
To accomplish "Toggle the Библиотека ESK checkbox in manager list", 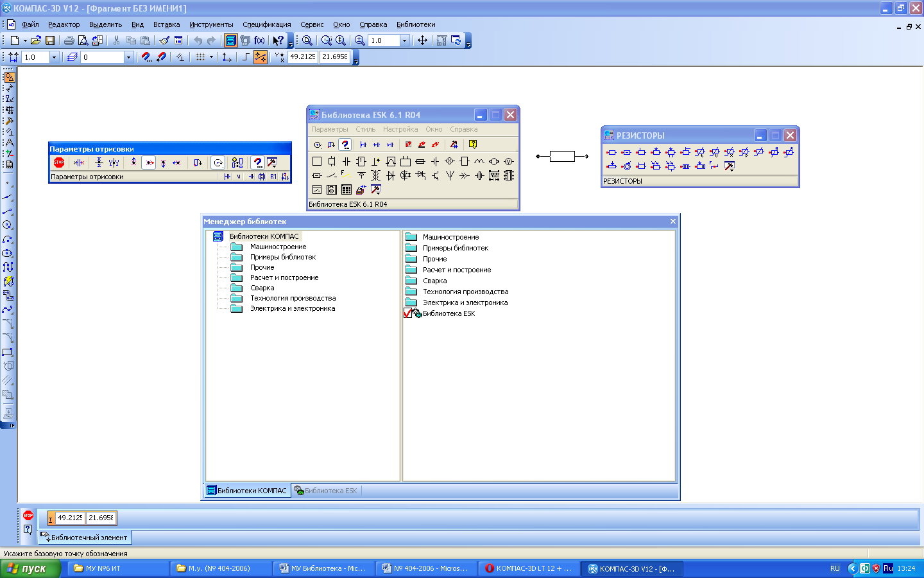I will point(408,313).
